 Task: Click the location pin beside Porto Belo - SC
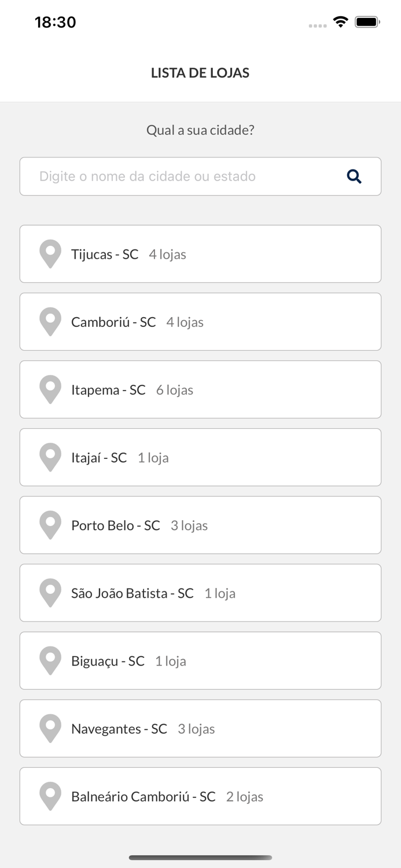click(x=50, y=525)
